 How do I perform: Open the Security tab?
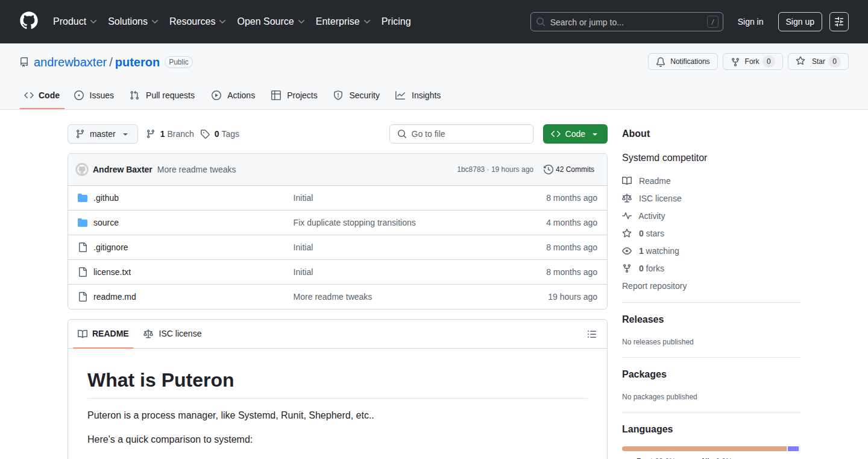click(357, 95)
